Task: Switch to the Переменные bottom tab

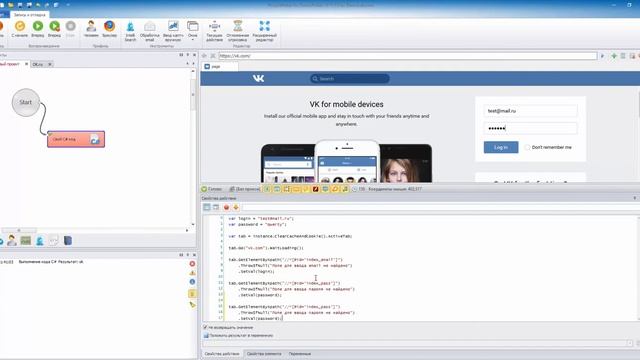Action: point(300,354)
